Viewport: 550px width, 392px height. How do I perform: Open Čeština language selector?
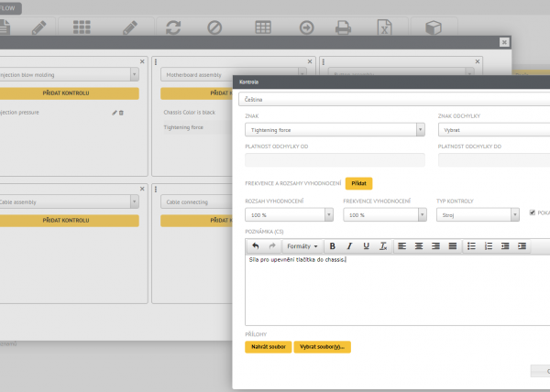(x=394, y=100)
